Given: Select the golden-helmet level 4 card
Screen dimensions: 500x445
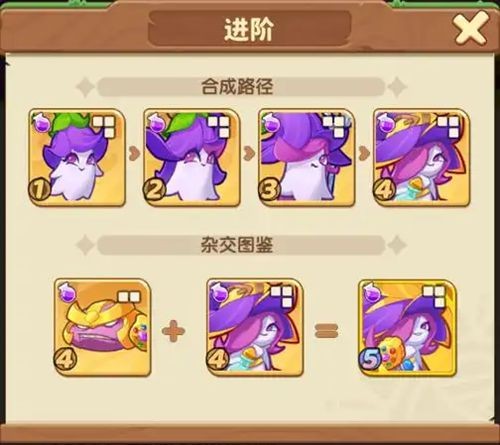Looking at the screenshot, I should coord(103,328).
